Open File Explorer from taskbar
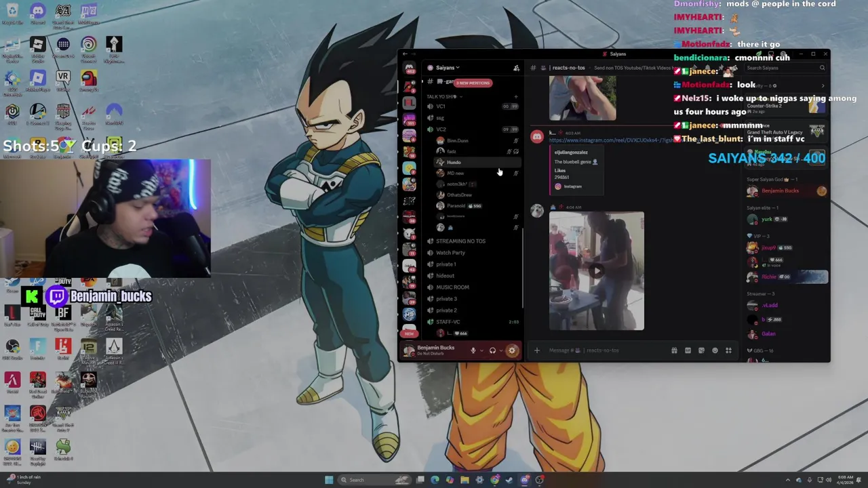The height and width of the screenshot is (488, 868). pyautogui.click(x=465, y=480)
